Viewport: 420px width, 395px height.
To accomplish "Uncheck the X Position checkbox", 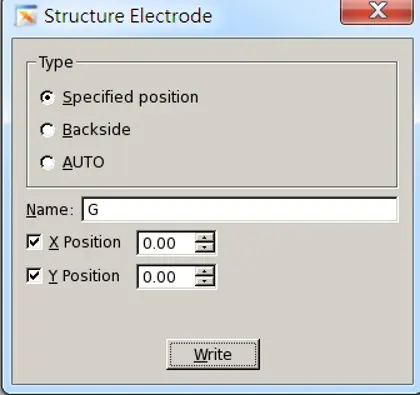I will 34,242.
